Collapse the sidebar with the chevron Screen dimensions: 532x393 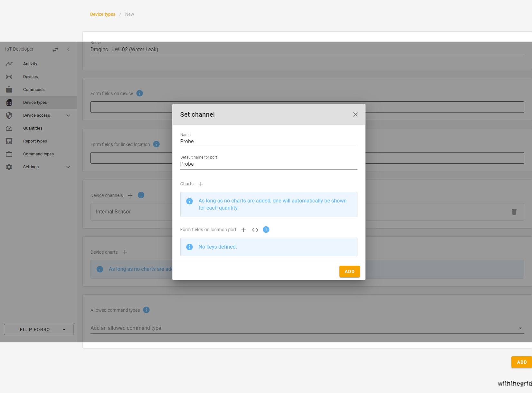68,49
